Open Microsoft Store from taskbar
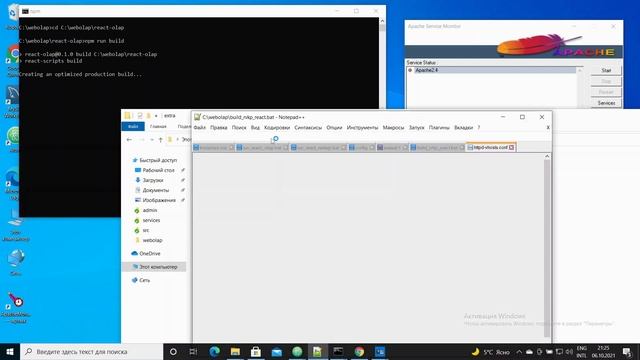640x360 pixels. pyautogui.click(x=256, y=351)
